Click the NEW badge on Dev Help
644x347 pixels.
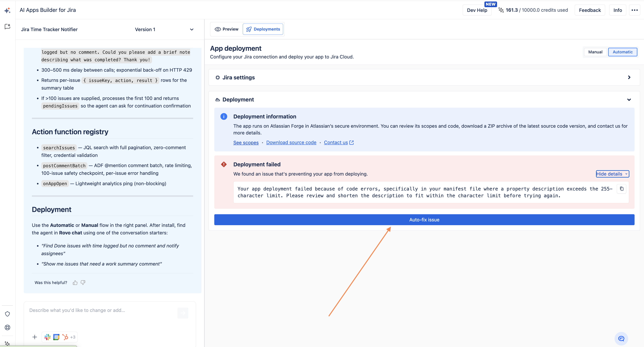coord(490,4)
